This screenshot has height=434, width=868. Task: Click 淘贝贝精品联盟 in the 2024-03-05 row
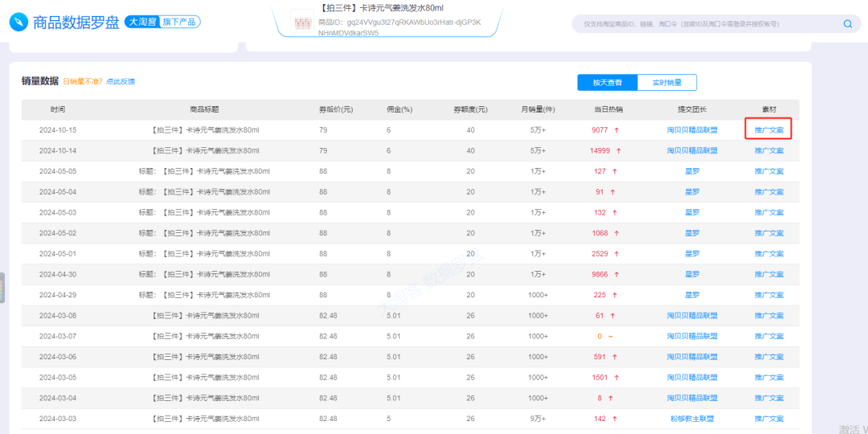692,378
